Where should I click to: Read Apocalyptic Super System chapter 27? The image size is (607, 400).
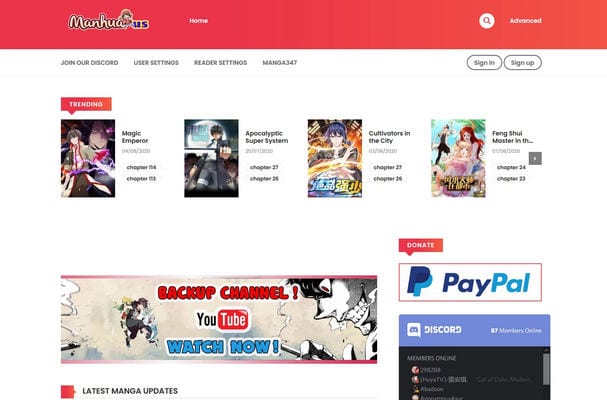[264, 167]
